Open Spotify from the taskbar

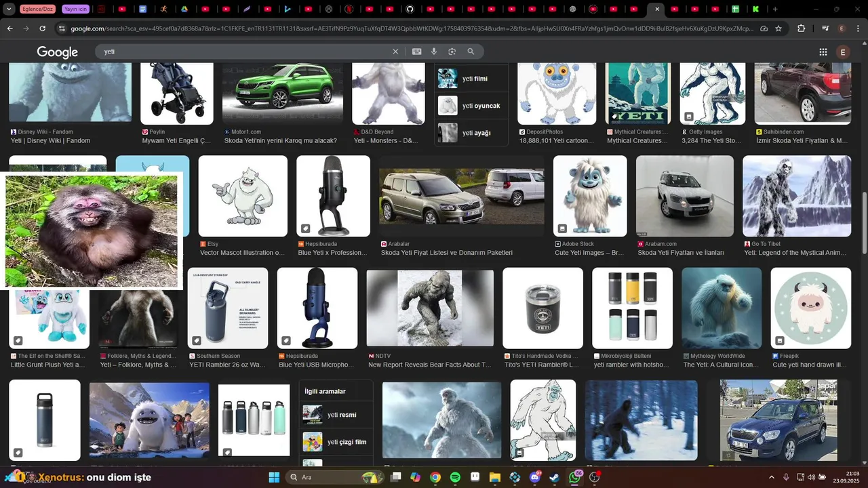coord(455,477)
